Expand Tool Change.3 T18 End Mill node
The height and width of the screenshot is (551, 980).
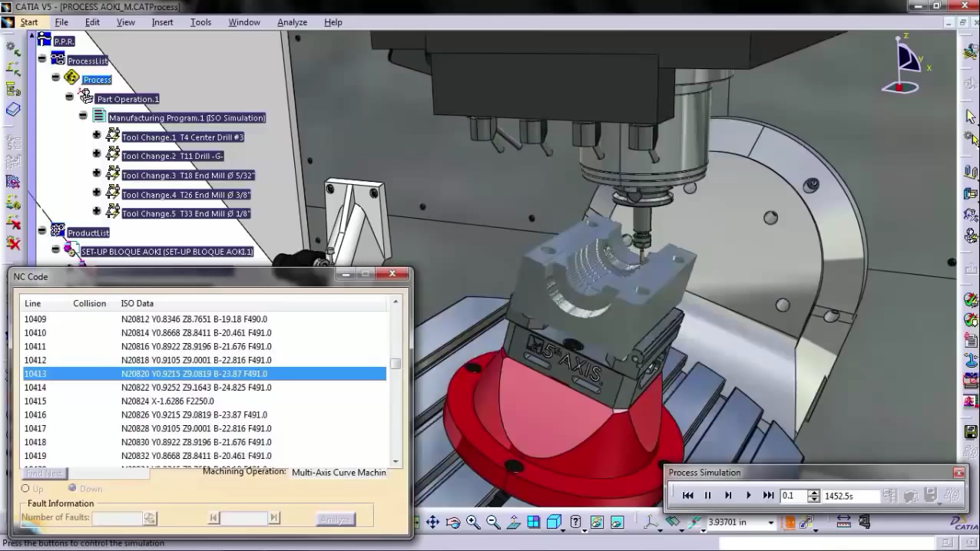[x=97, y=173]
